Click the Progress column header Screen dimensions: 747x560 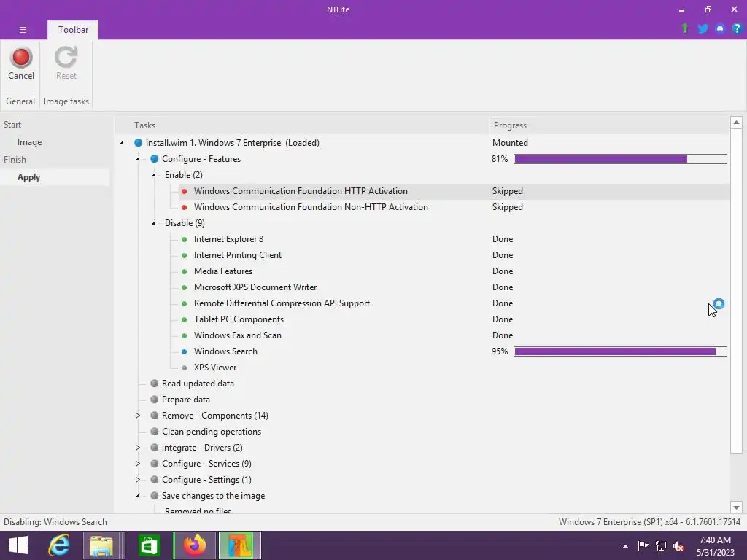coord(510,125)
